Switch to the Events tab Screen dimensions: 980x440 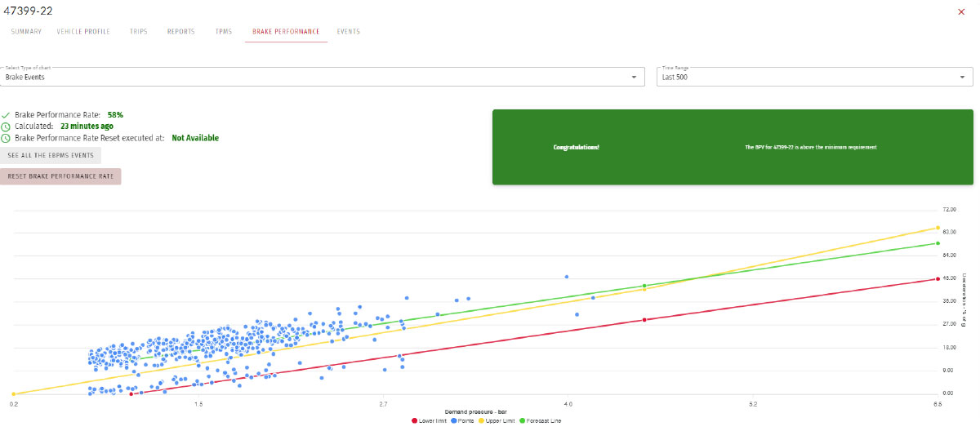tap(348, 32)
